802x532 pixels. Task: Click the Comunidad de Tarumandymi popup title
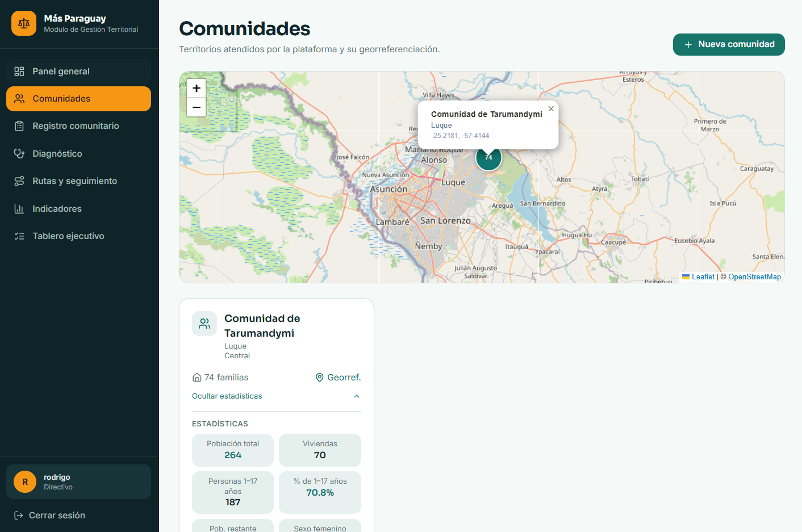487,114
